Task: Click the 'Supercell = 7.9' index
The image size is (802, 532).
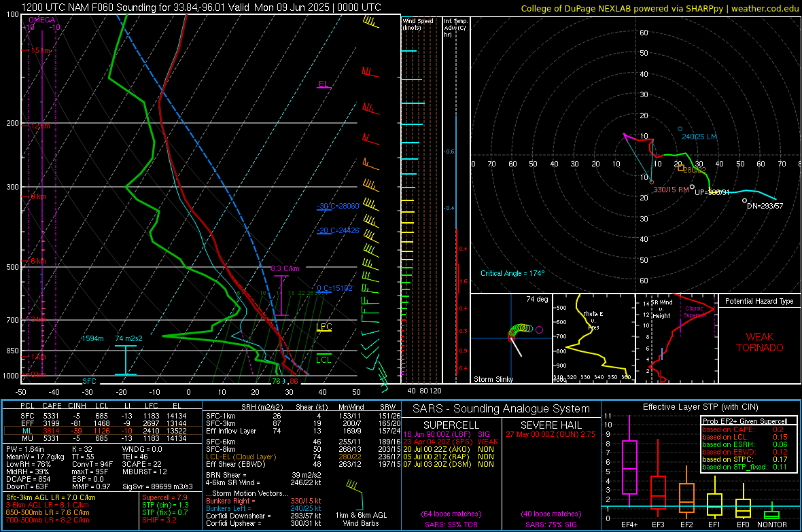Action: click(x=164, y=497)
